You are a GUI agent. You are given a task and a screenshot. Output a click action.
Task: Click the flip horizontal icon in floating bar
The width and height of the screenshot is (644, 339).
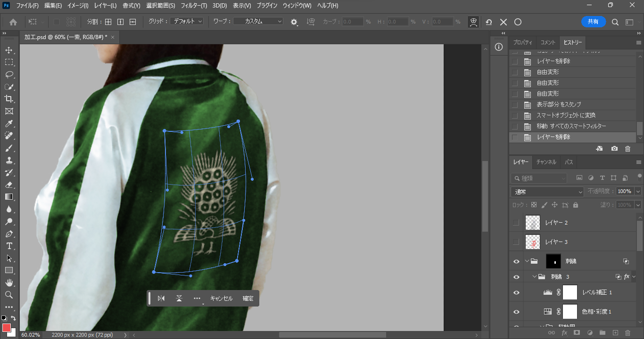point(161,299)
